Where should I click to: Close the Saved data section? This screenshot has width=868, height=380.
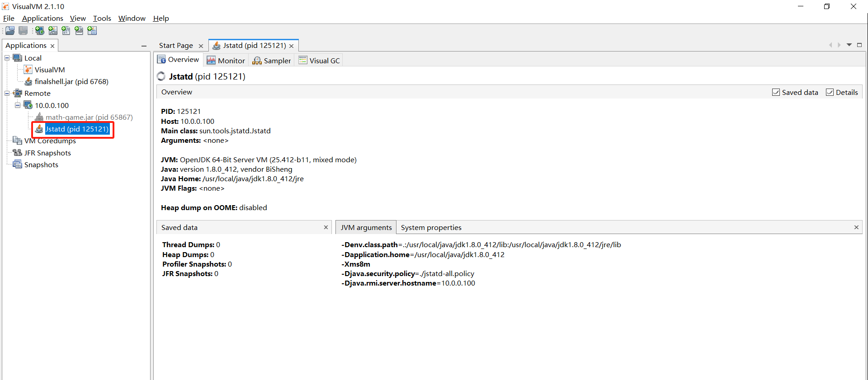pos(326,227)
